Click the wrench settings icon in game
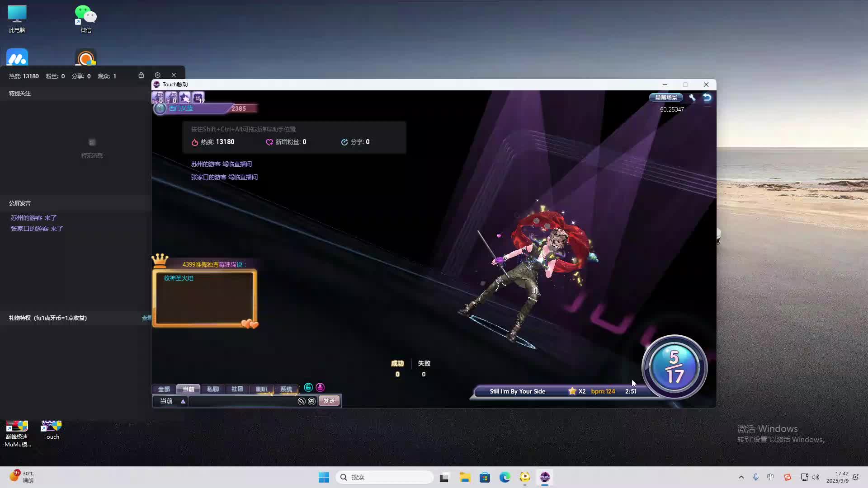 692,98
